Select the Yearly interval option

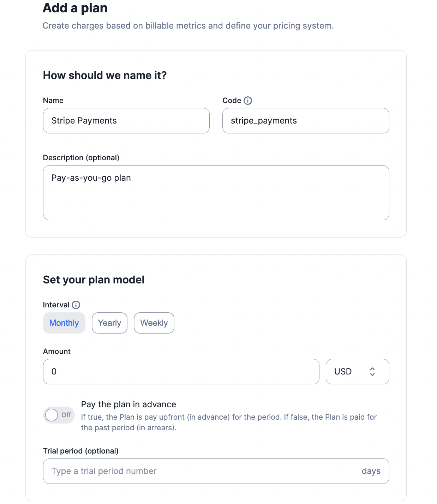pos(109,323)
